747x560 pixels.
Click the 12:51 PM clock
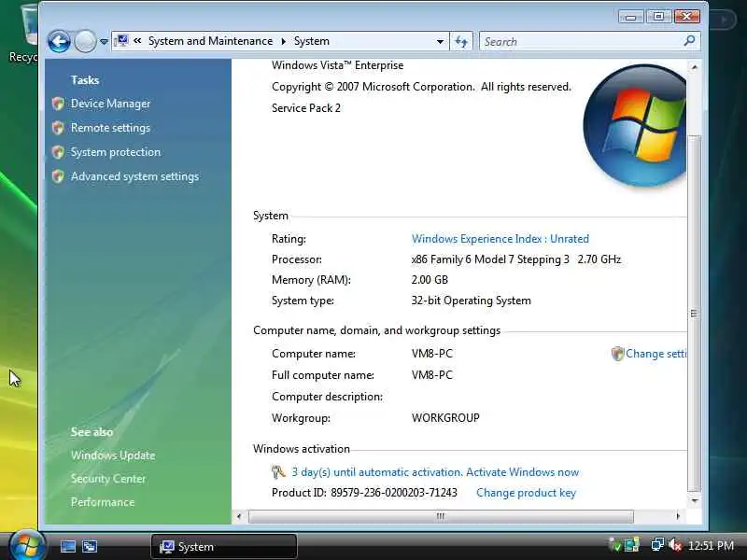[711, 545]
